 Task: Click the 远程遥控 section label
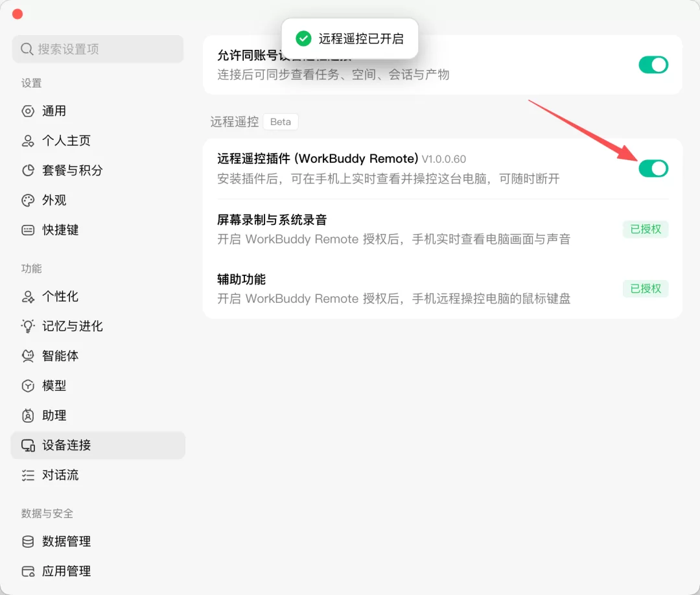[235, 122]
